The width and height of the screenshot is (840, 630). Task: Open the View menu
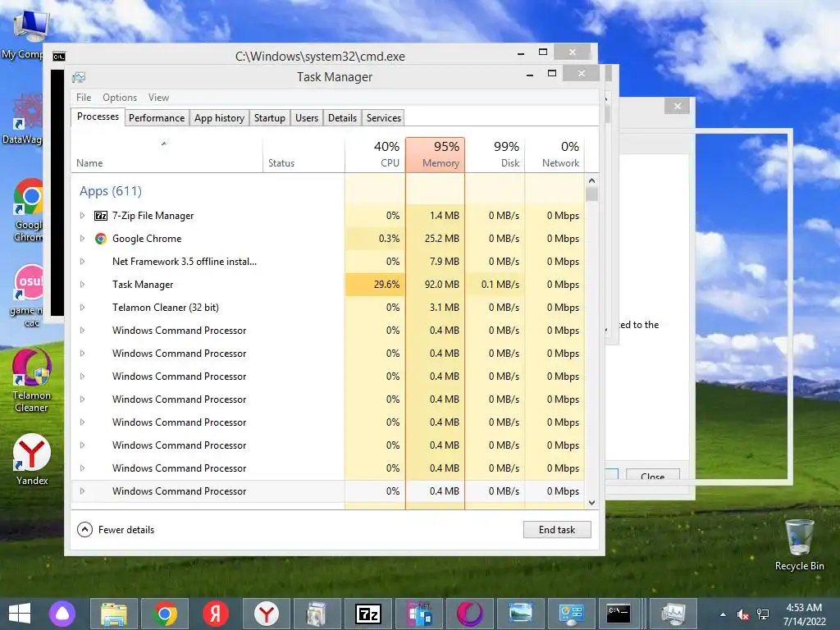(158, 98)
